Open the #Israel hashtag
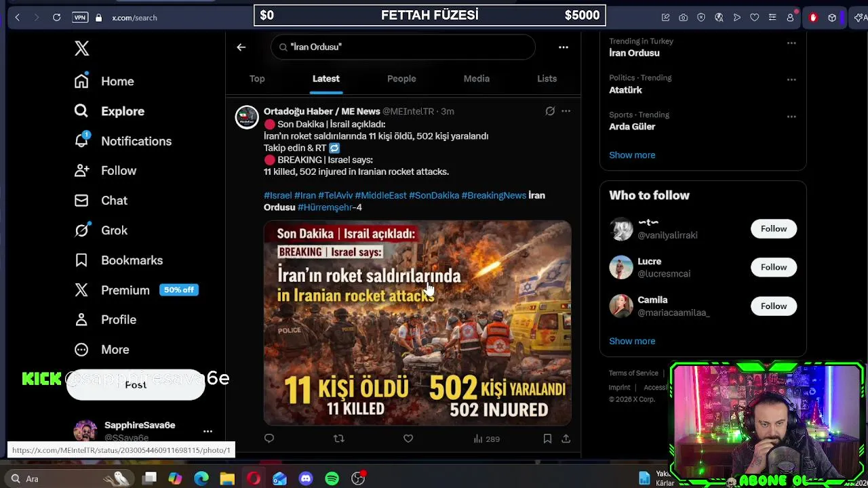Image resolution: width=868 pixels, height=488 pixels. pyautogui.click(x=277, y=195)
